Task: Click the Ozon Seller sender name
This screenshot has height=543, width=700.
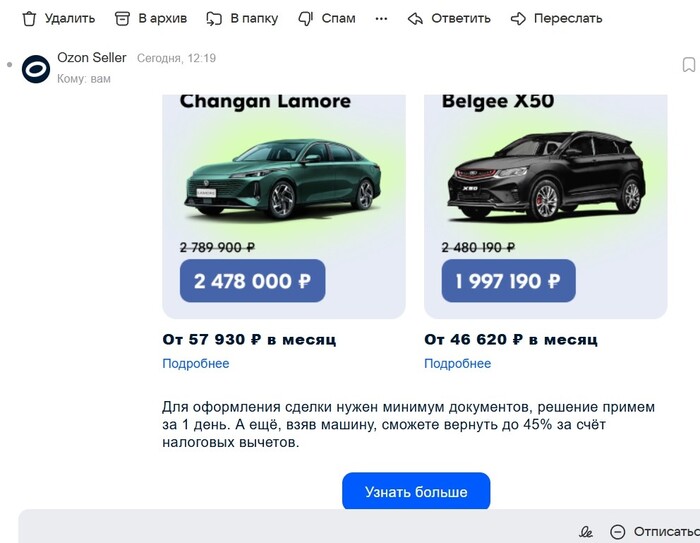Action: point(92,58)
